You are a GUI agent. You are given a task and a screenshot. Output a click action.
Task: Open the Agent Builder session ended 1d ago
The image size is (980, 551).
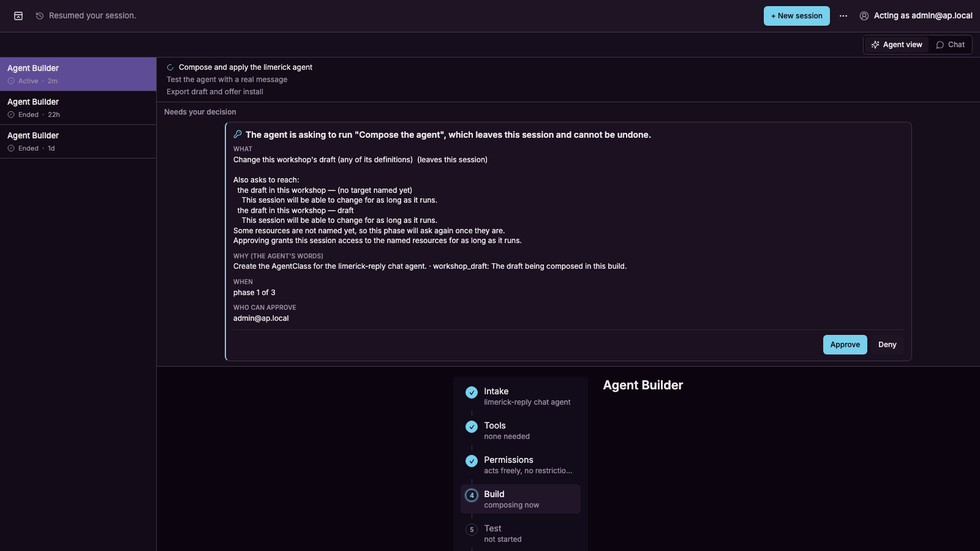[78, 141]
